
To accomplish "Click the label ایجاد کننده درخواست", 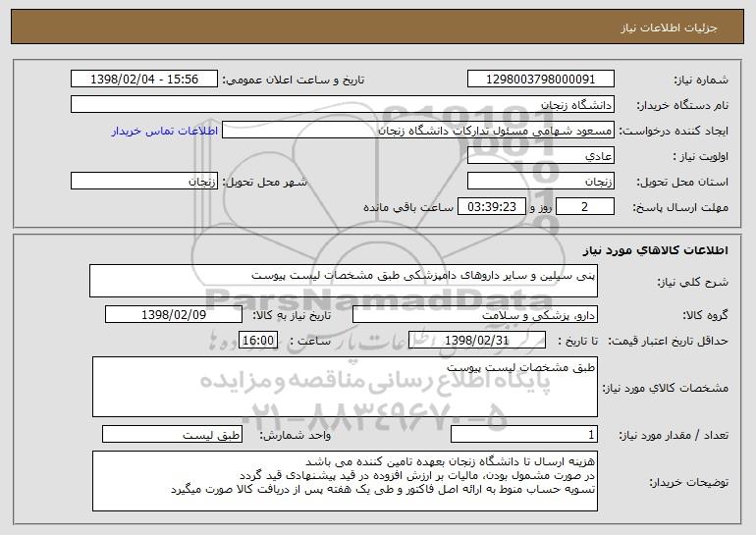I will click(x=674, y=131).
